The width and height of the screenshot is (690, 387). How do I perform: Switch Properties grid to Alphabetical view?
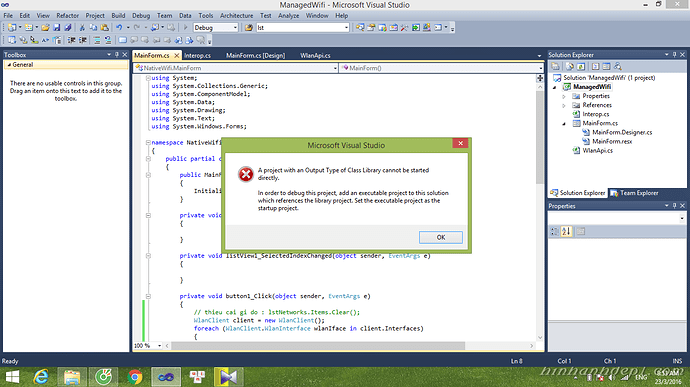pyautogui.click(x=566, y=231)
